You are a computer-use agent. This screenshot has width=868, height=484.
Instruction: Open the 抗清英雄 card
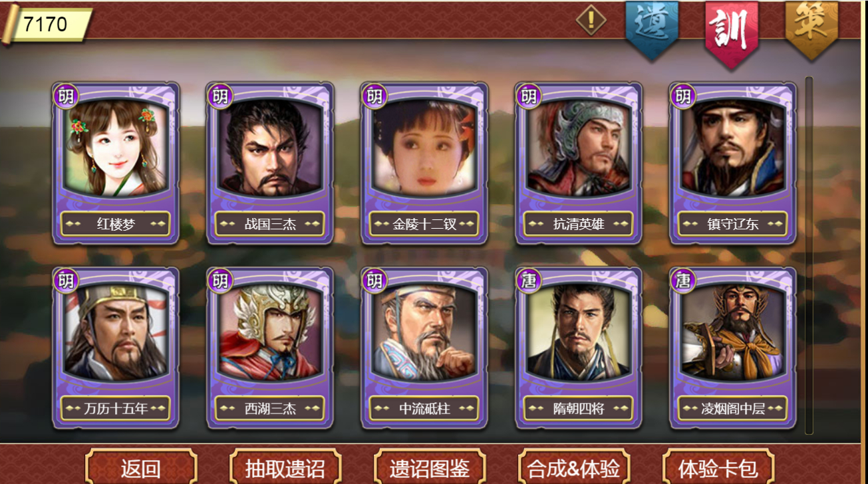[579, 164]
